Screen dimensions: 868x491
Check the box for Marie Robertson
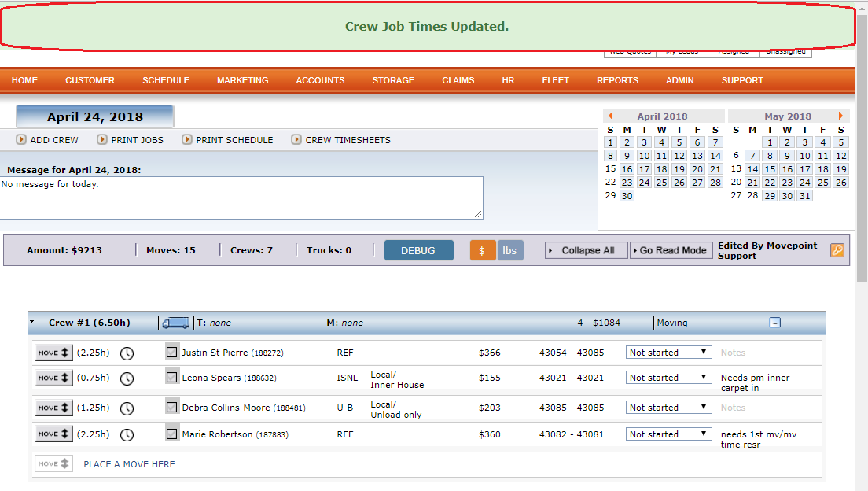tap(171, 434)
